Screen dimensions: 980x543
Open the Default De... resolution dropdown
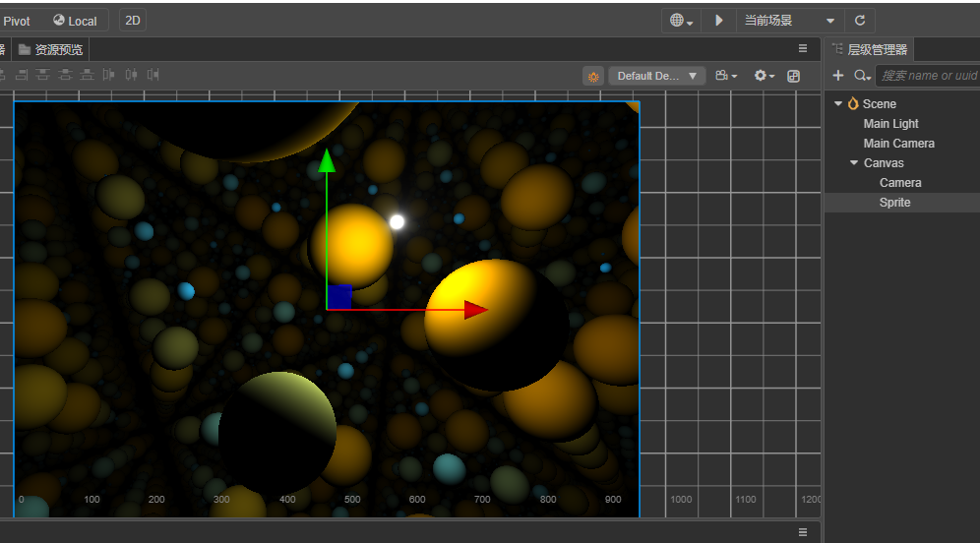pos(656,76)
